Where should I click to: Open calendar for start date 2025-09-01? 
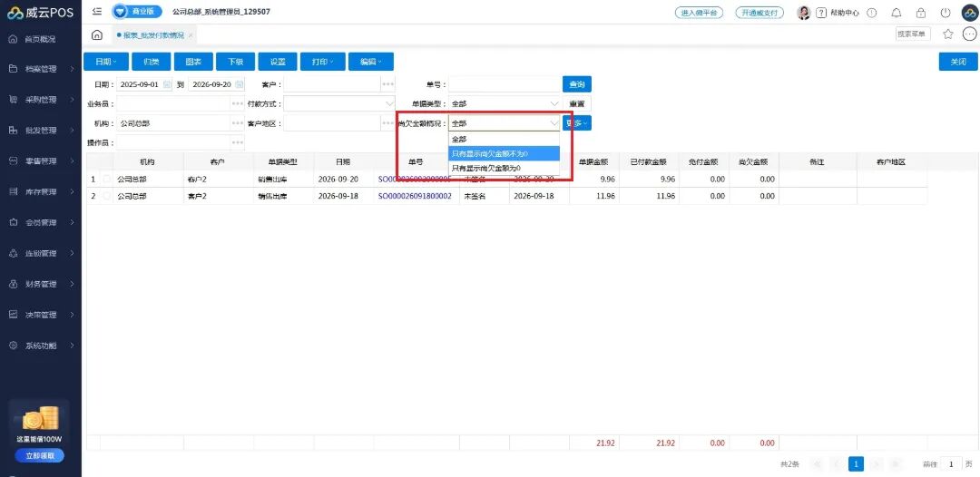click(x=168, y=84)
